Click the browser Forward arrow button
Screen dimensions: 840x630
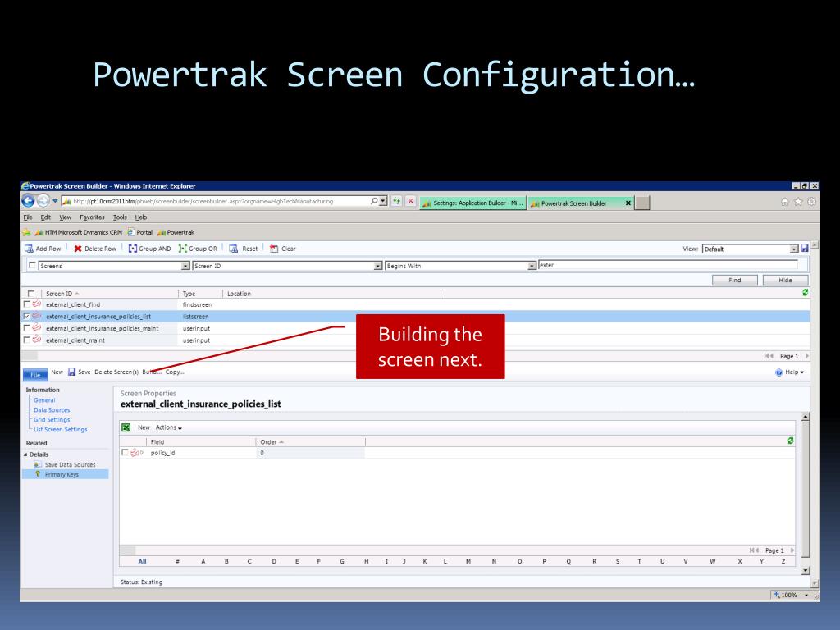[43, 202]
